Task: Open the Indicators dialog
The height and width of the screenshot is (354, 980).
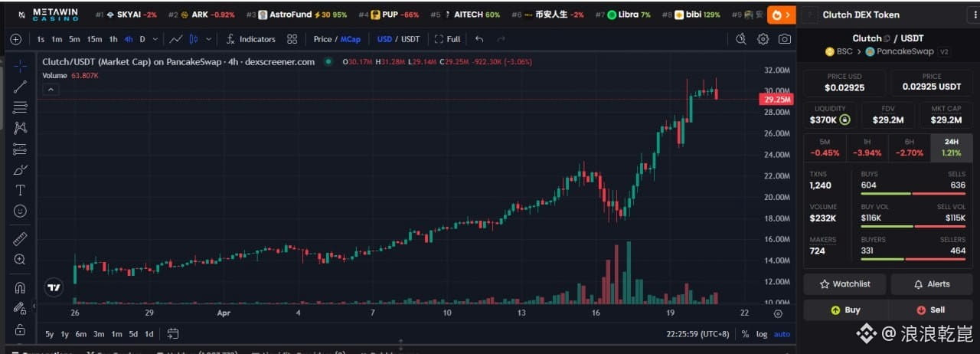Action: click(250, 39)
